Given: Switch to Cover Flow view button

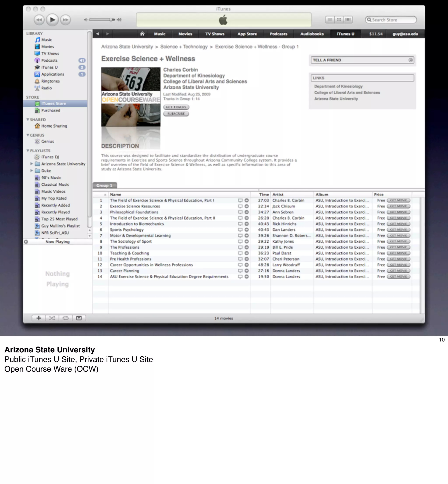Looking at the screenshot, I should (348, 20).
